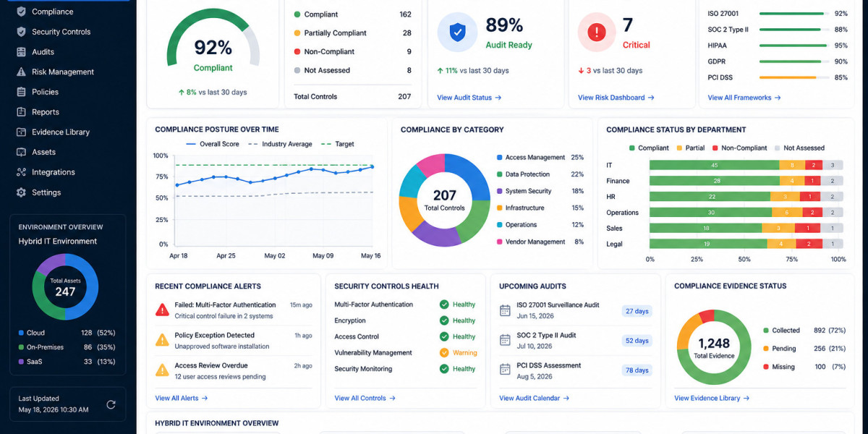
Task: Click the HIPAA progress bar
Action: pyautogui.click(x=791, y=46)
